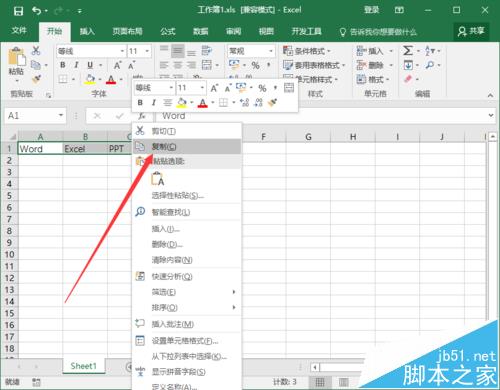The image size is (500, 390).
Task: Expand the Name Box dropdown arrow
Action: (x=61, y=115)
